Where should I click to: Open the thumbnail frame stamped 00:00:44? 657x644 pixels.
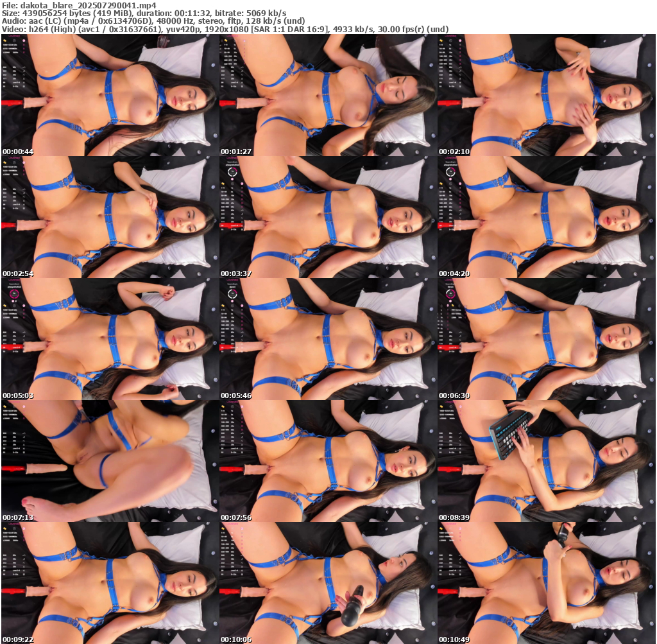click(x=110, y=95)
